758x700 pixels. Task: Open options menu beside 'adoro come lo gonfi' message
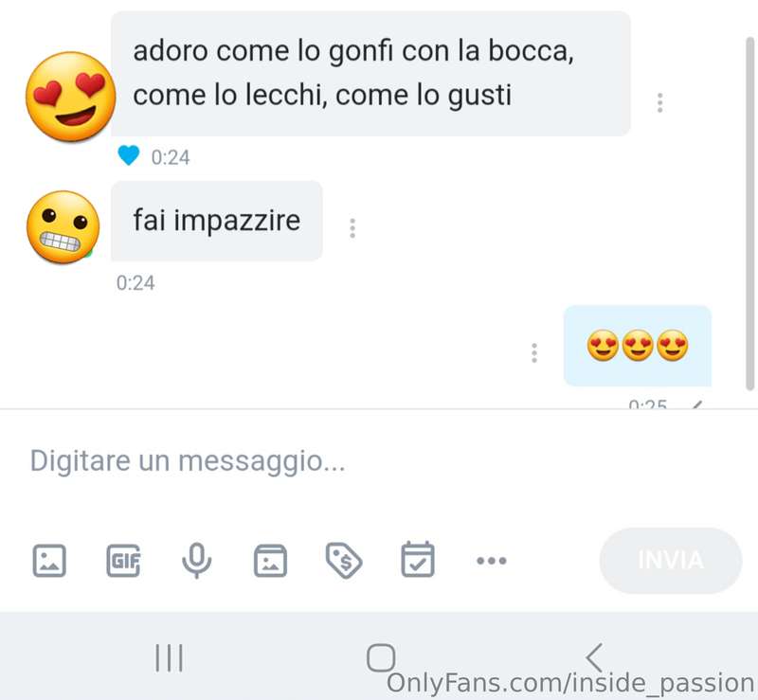pyautogui.click(x=659, y=103)
